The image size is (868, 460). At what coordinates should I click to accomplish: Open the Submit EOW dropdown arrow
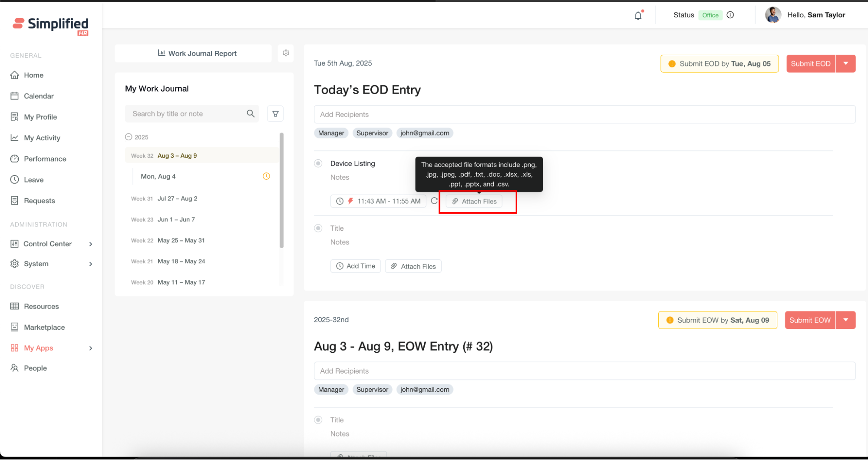pyautogui.click(x=845, y=320)
